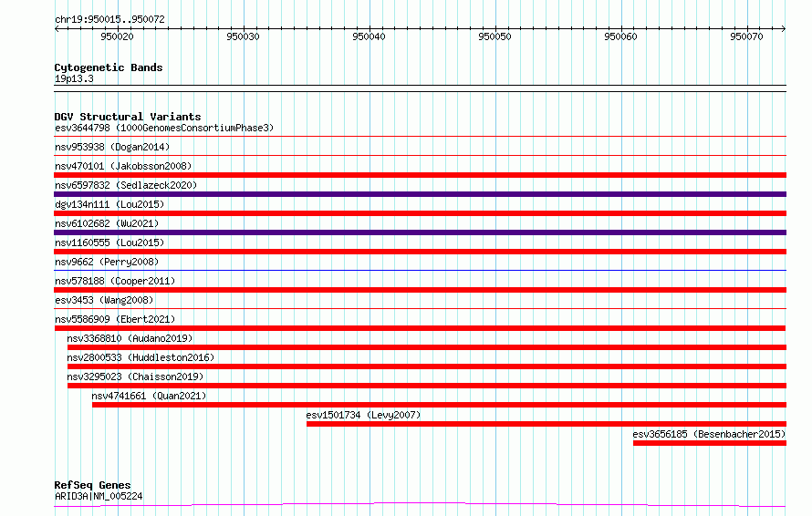Click esv3453 (Wang2008) variant label
This screenshot has height=516, width=812.
click(104, 300)
